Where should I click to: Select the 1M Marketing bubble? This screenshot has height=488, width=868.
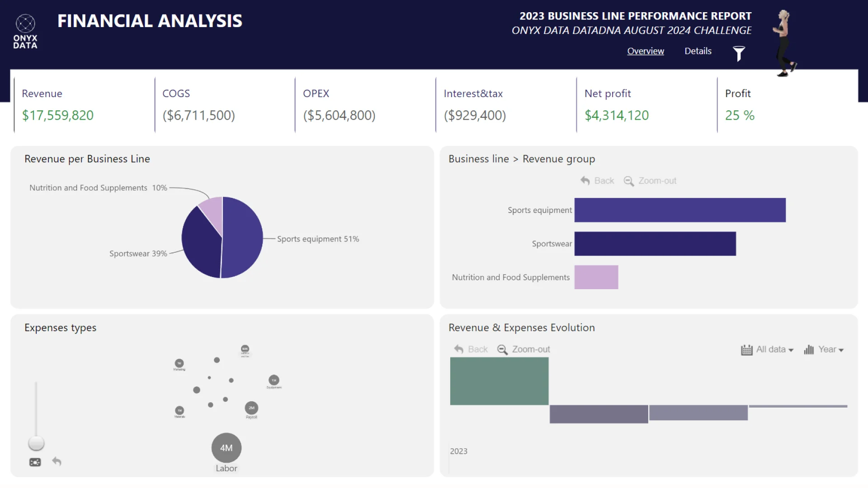179,363
